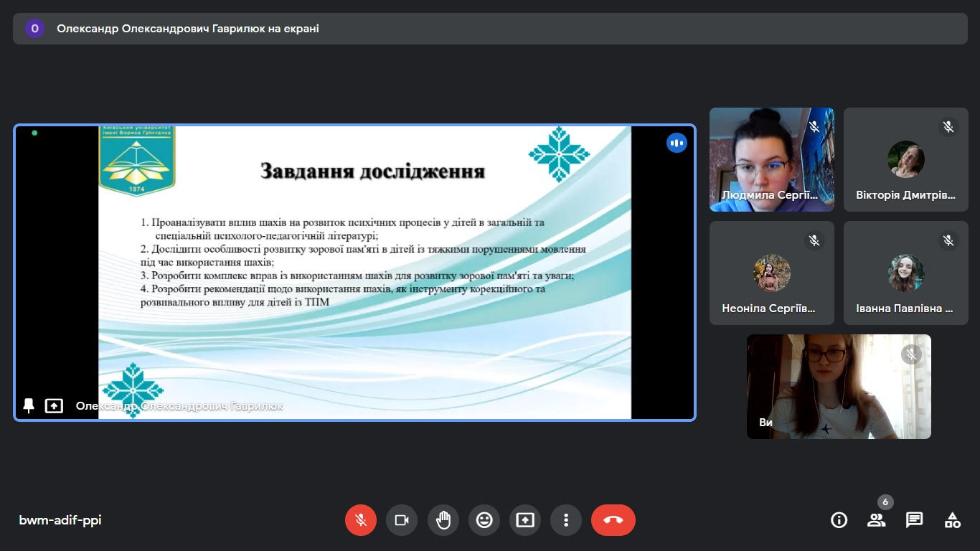Click the meeting code bwm-adif-ppi
This screenshot has width=980, height=551.
click(60, 520)
